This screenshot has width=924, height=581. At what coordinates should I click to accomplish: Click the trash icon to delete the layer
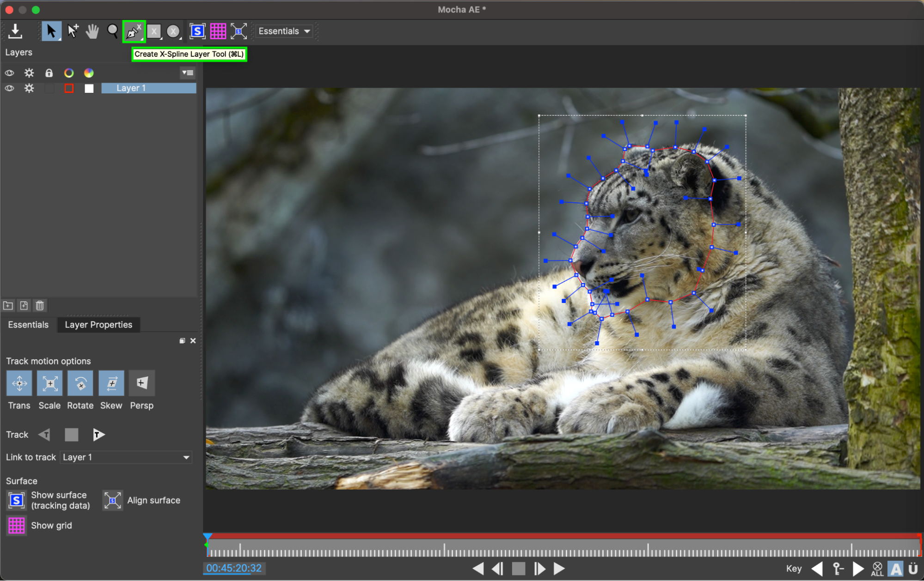40,305
